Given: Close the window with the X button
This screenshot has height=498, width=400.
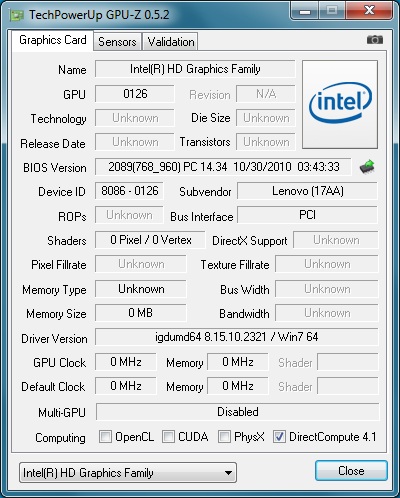Looking at the screenshot, I should (x=368, y=10).
